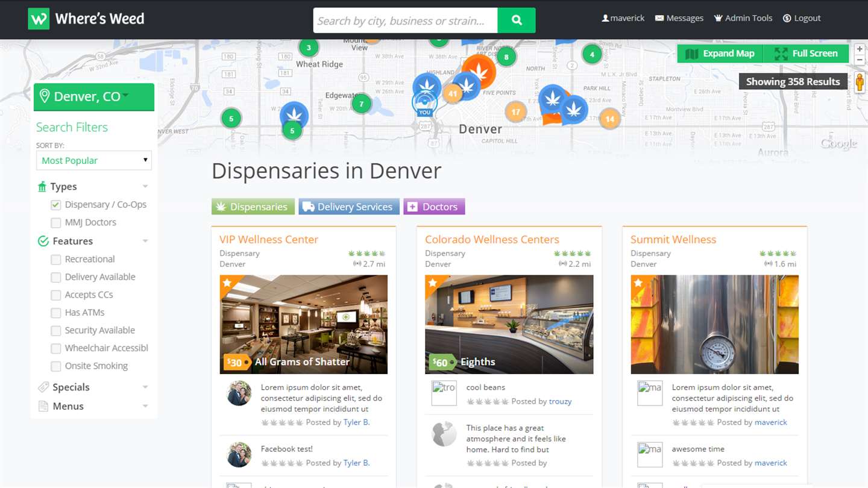Click the Colorado Wellness Centers counter photo
Screen dimensions: 868x488
click(509, 324)
